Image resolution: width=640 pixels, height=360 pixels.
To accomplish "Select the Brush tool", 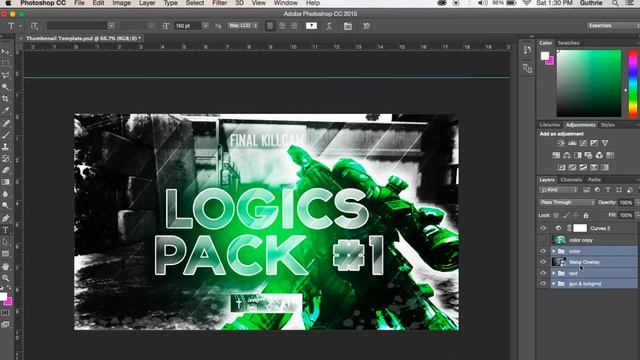I will point(5,135).
